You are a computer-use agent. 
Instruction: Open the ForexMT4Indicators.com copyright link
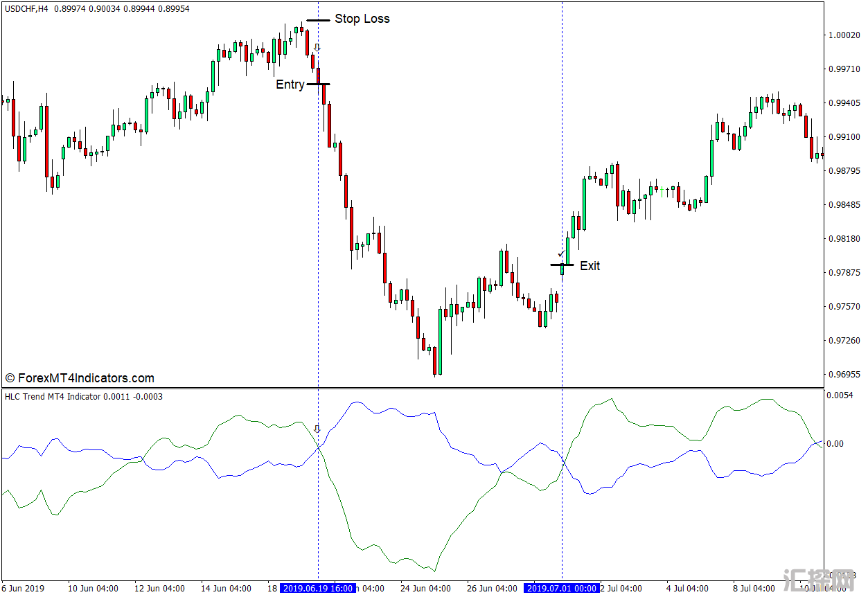[x=80, y=378]
